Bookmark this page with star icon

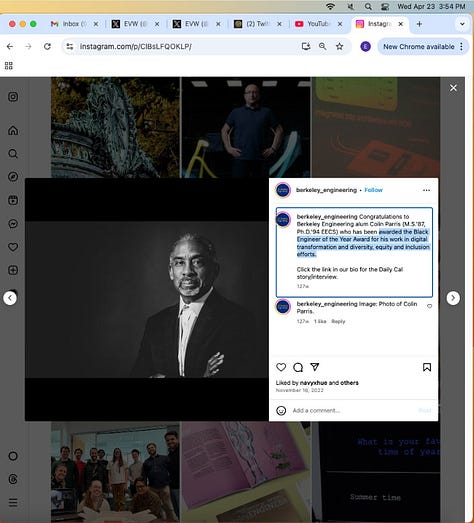coord(340,46)
